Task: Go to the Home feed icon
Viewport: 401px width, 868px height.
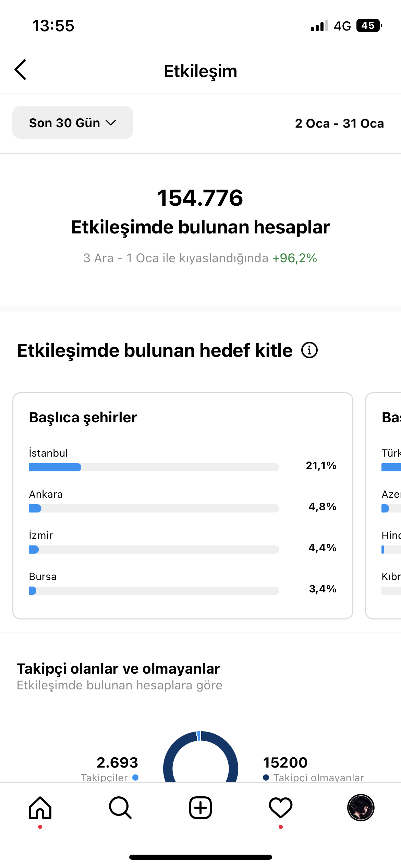Action: [40, 808]
